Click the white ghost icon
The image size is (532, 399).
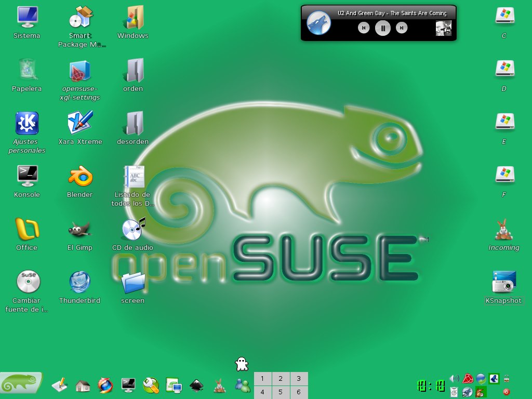(242, 364)
